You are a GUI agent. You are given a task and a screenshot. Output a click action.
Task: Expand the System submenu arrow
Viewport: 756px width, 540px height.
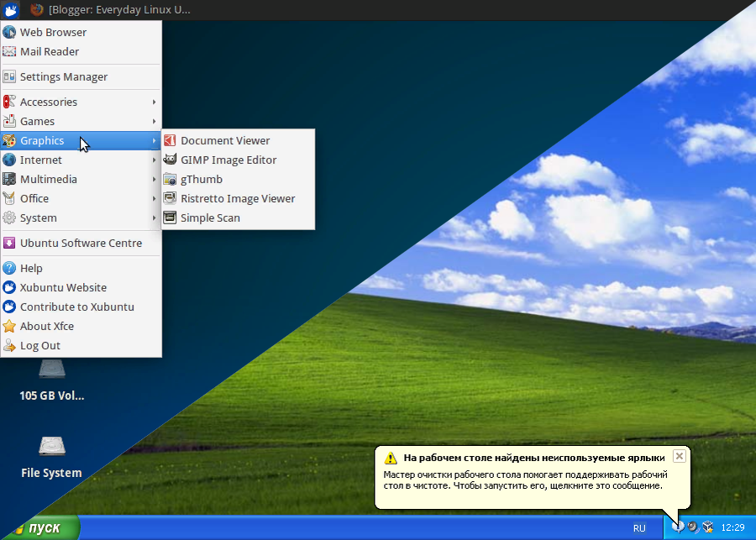pos(154,218)
